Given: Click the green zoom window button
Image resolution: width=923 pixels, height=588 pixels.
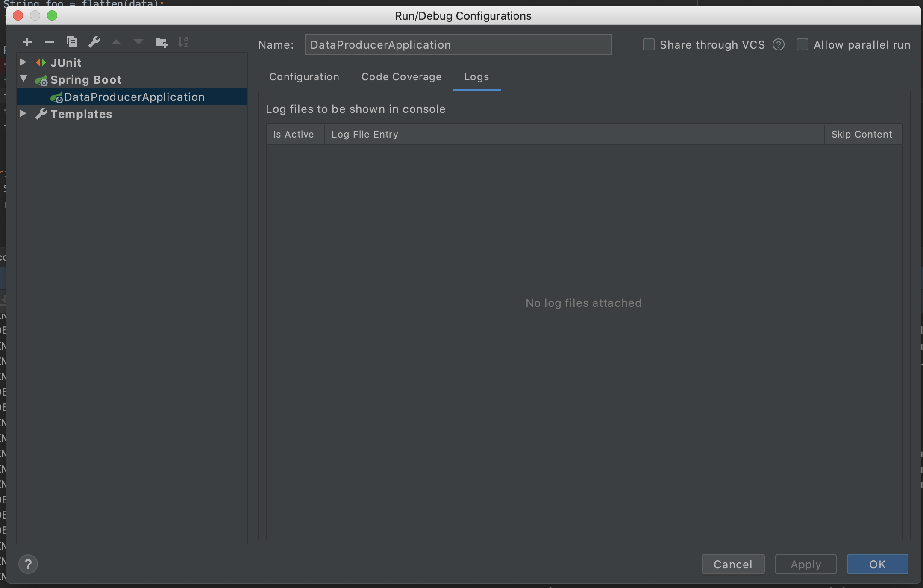Looking at the screenshot, I should pyautogui.click(x=52, y=15).
